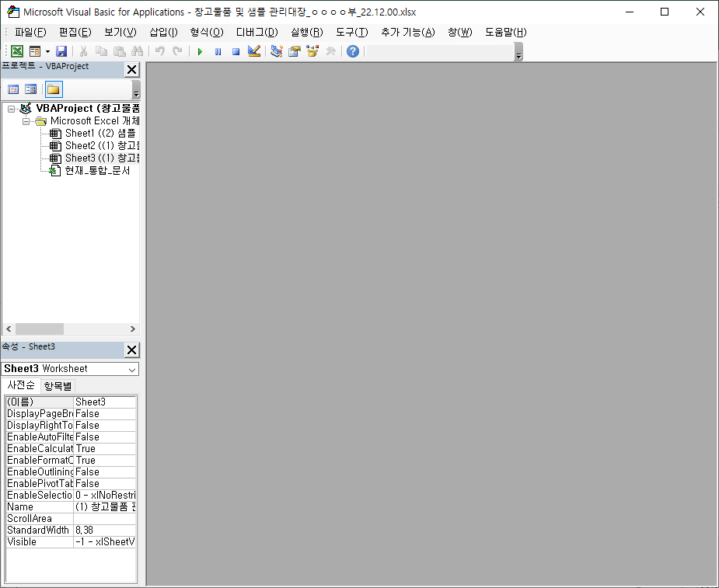Click View Object icon in project panel
The width and height of the screenshot is (719, 588).
click(31, 89)
